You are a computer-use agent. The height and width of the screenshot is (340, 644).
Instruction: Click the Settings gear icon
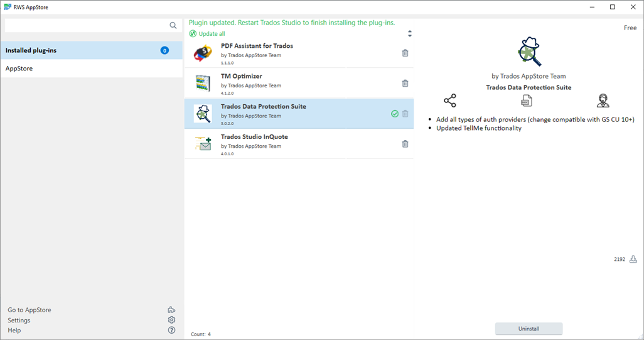[172, 320]
